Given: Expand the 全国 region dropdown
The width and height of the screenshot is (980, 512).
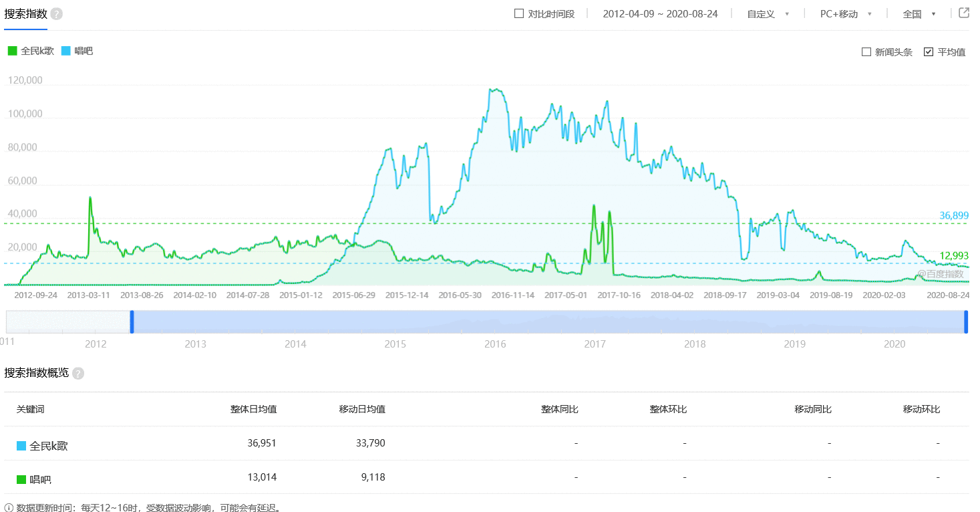Looking at the screenshot, I should coord(919,13).
